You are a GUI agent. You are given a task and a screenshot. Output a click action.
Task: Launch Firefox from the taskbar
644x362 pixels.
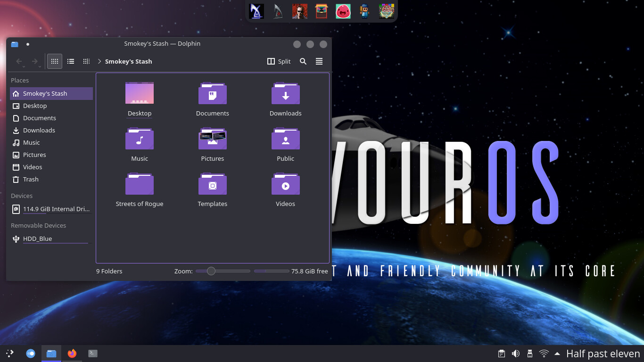(x=72, y=353)
